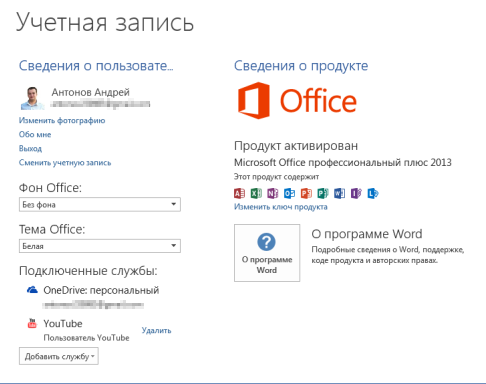Click the Outlook application icon
Image resolution: width=486 pixels, height=384 pixels.
tap(289, 193)
